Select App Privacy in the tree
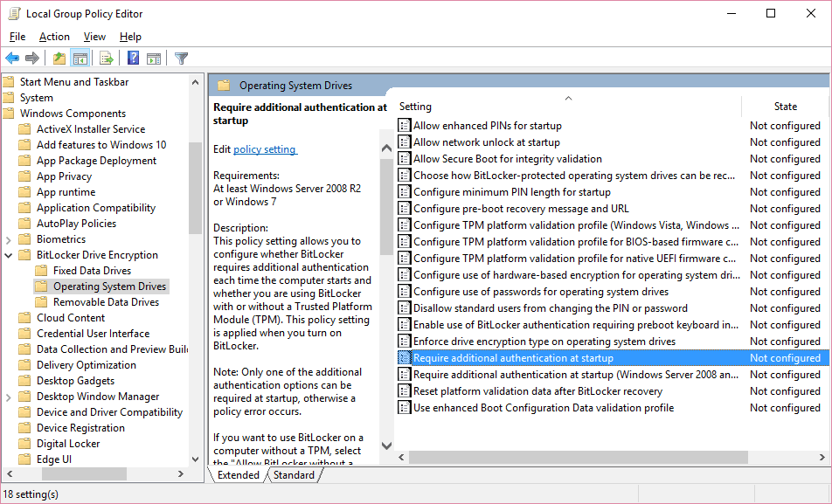The image size is (832, 504). pos(64,176)
